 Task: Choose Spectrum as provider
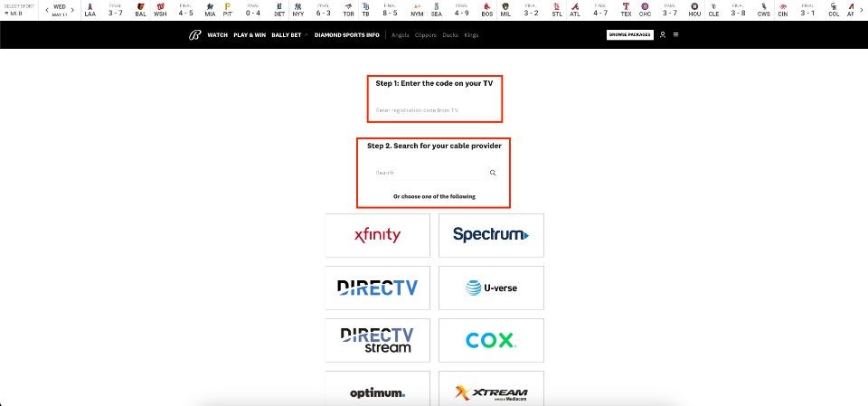pos(491,235)
